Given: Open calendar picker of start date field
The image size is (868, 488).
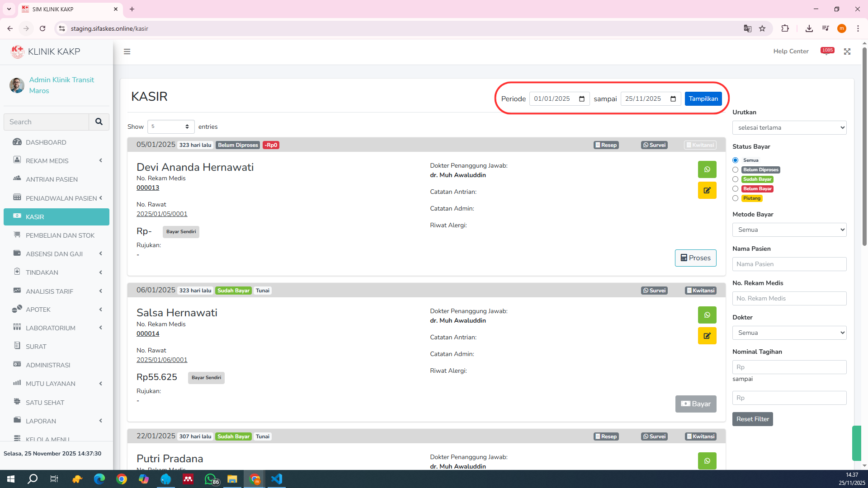Looking at the screenshot, I should (581, 99).
